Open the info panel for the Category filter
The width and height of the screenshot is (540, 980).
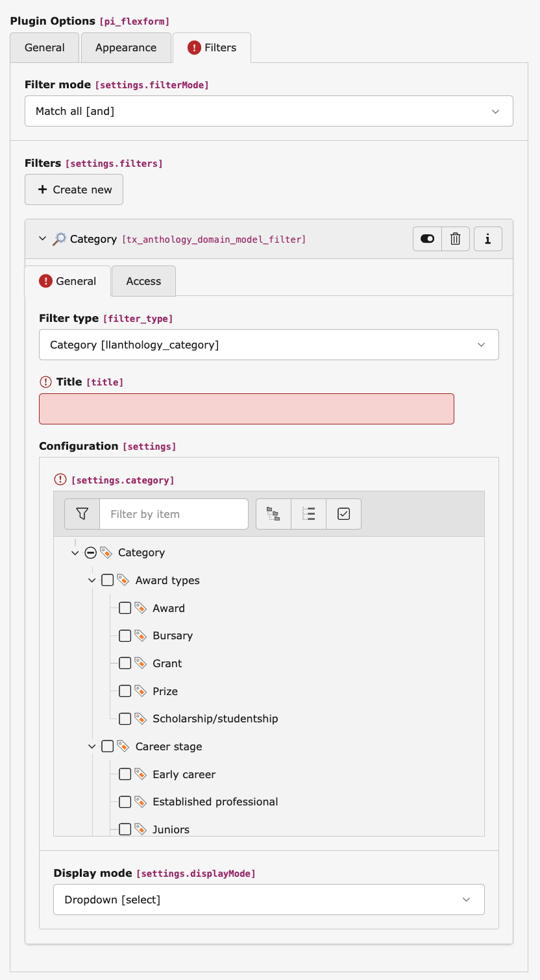tap(487, 239)
